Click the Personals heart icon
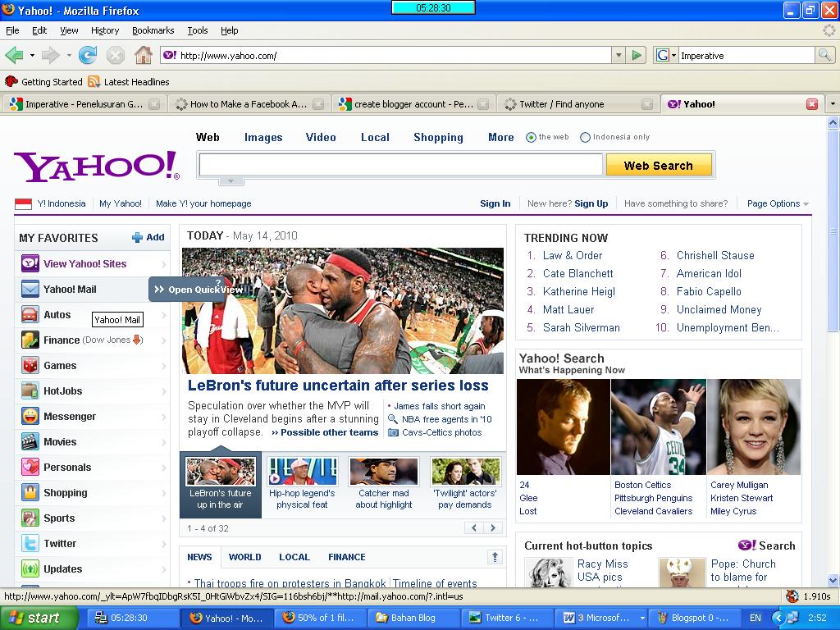This screenshot has width=840, height=630. [30, 467]
